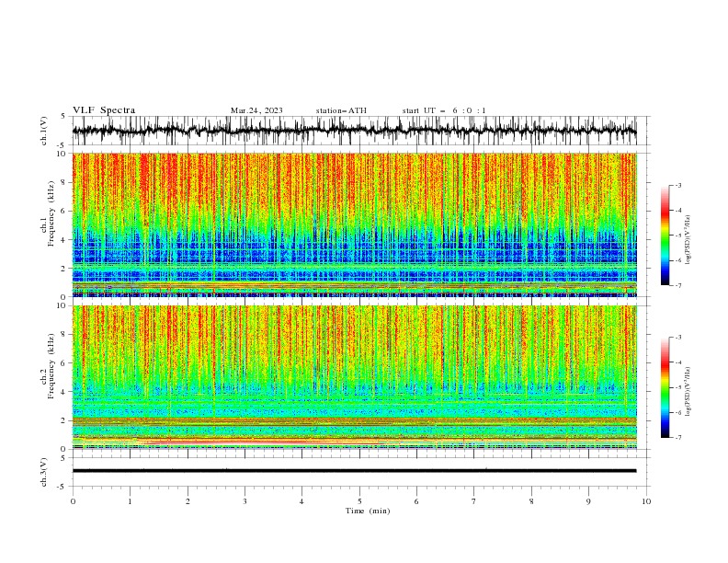This screenshot has width=728, height=563.
Task: Click the 'station=ATH' label
Action: (x=341, y=110)
